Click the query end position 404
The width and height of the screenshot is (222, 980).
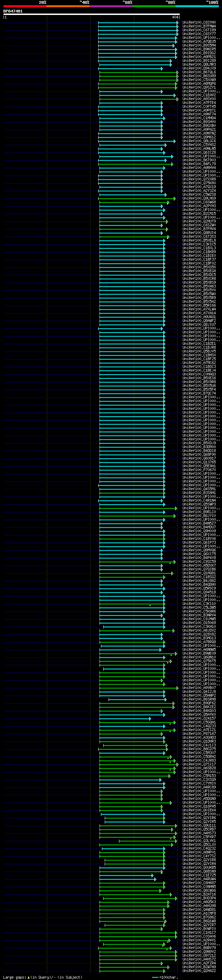coord(175,17)
